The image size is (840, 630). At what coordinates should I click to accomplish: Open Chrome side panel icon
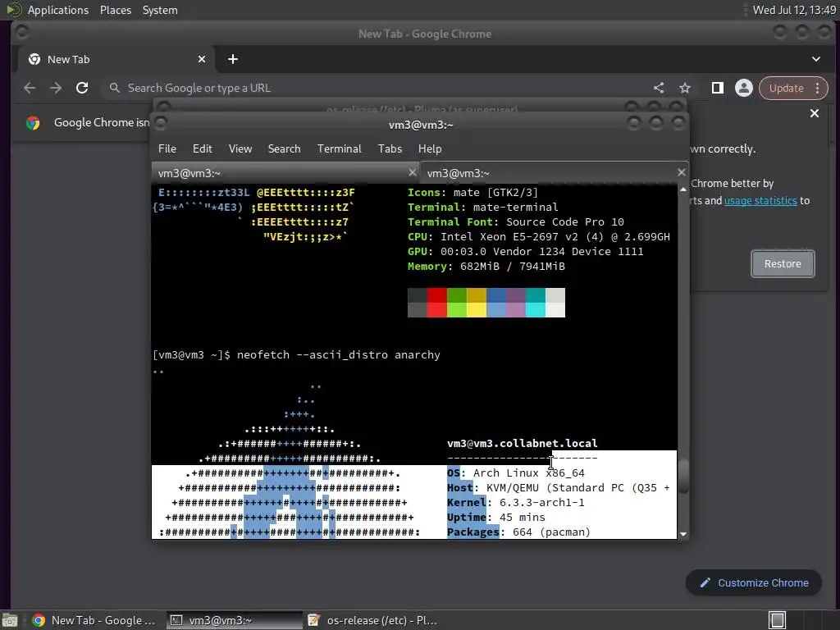[717, 88]
